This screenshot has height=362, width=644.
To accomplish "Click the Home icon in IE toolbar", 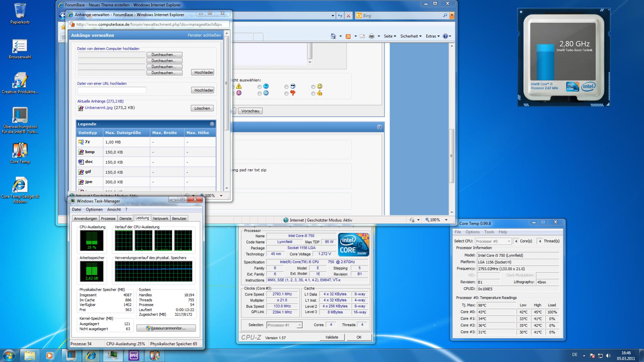I will [333, 36].
